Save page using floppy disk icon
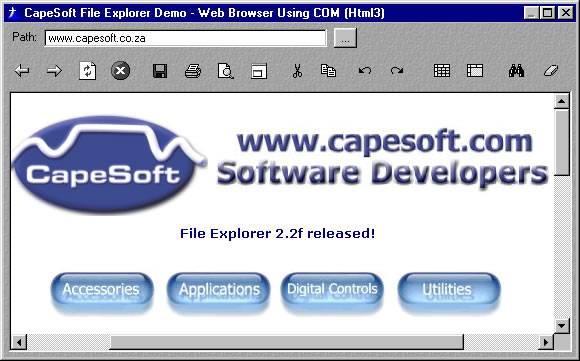The height and width of the screenshot is (361, 580). tap(160, 71)
